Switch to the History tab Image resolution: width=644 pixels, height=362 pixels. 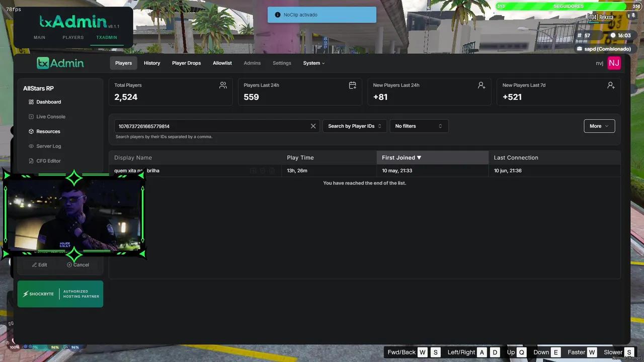pyautogui.click(x=152, y=63)
